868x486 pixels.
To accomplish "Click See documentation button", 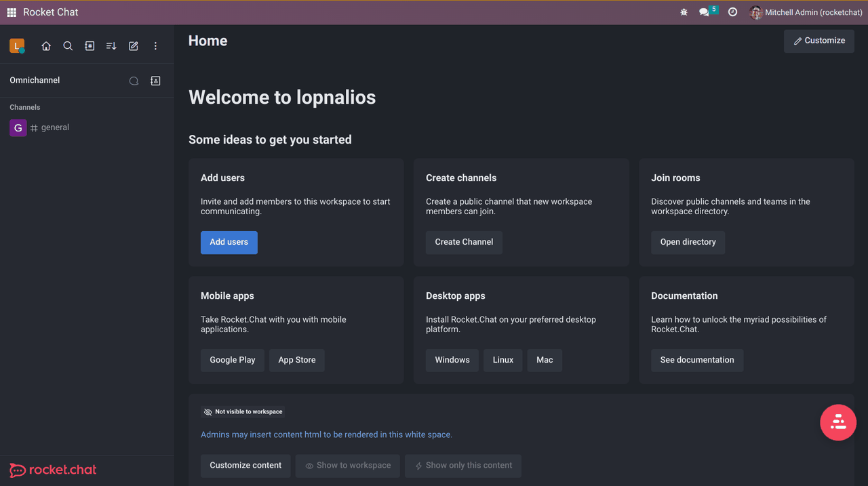I will [x=697, y=360].
